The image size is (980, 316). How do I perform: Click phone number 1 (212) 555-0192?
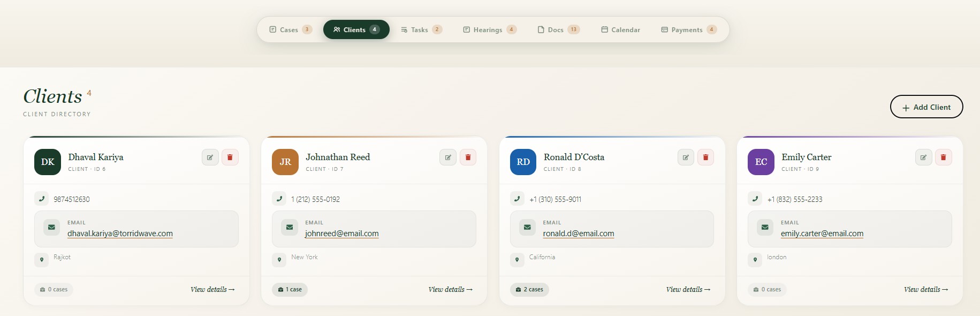point(315,199)
